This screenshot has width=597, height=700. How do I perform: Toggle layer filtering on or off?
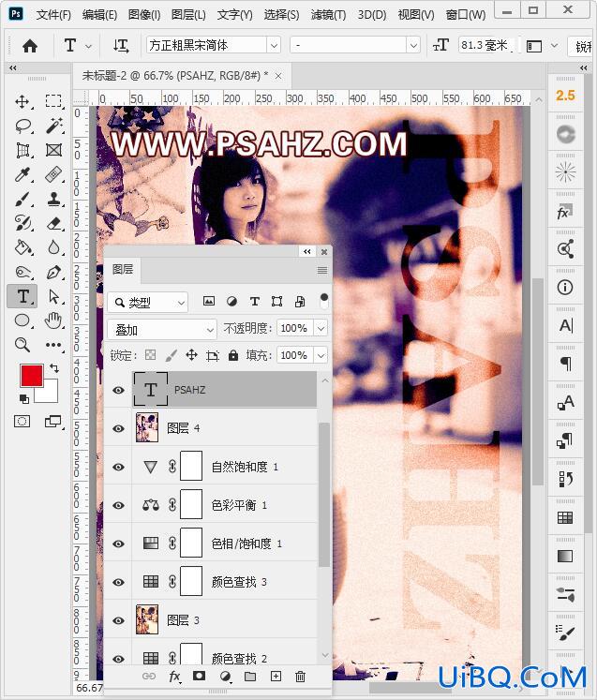point(324,301)
